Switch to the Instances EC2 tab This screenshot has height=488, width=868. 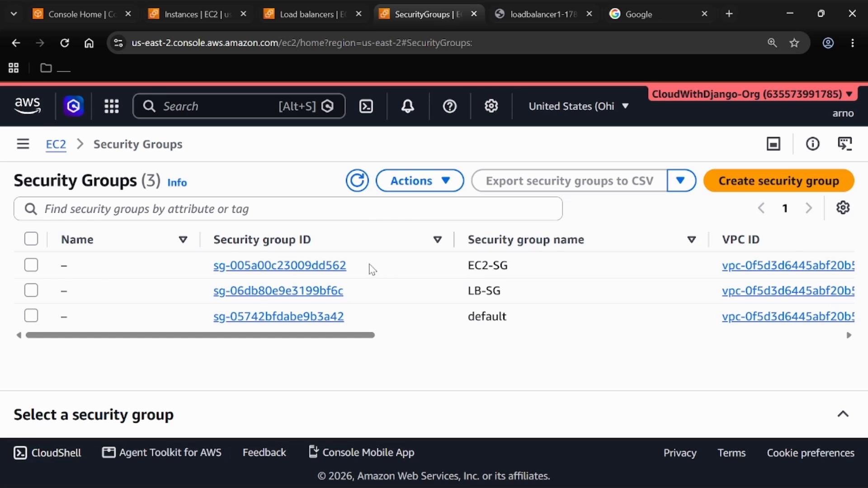coord(198,14)
